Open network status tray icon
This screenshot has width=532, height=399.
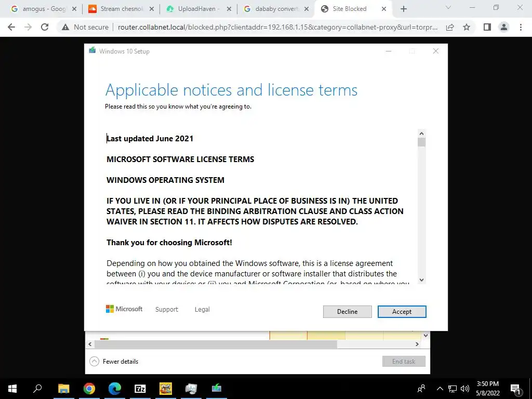click(453, 389)
